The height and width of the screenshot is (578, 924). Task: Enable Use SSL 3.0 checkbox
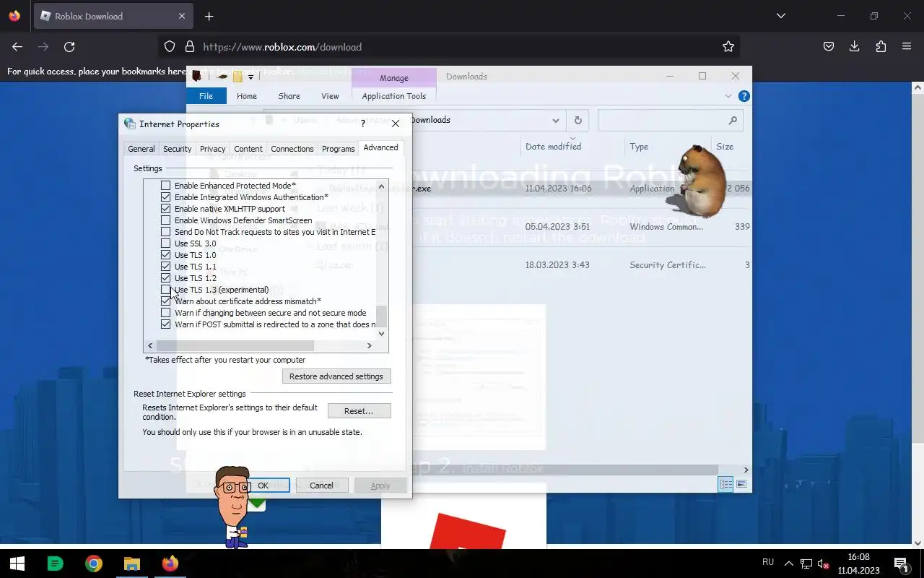point(166,243)
